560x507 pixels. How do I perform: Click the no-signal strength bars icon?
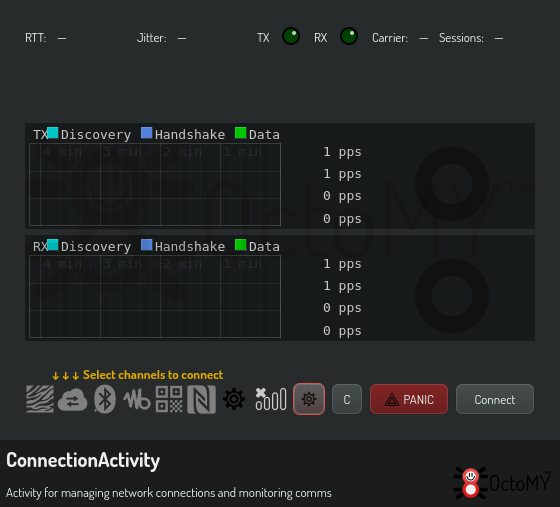pos(271,399)
